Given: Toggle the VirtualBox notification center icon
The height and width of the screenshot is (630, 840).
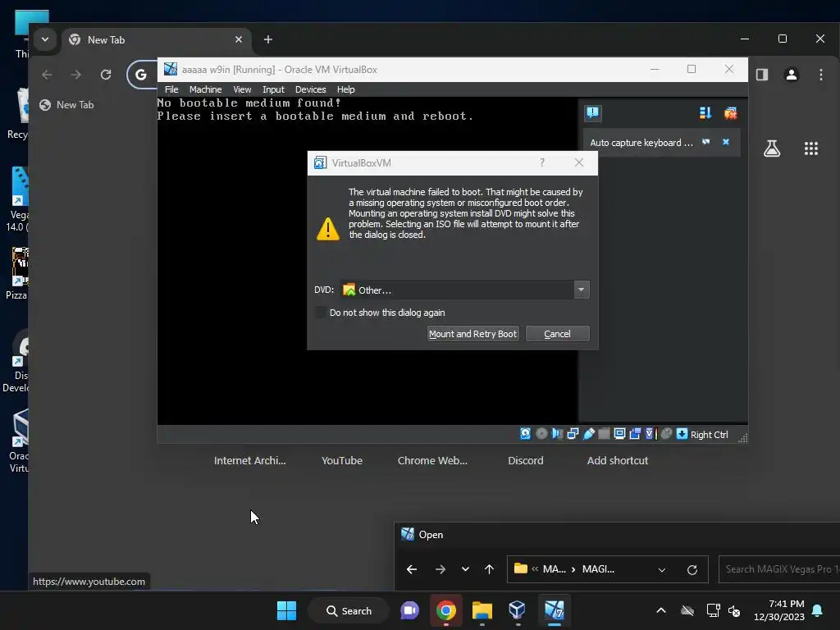Looking at the screenshot, I should (592, 113).
